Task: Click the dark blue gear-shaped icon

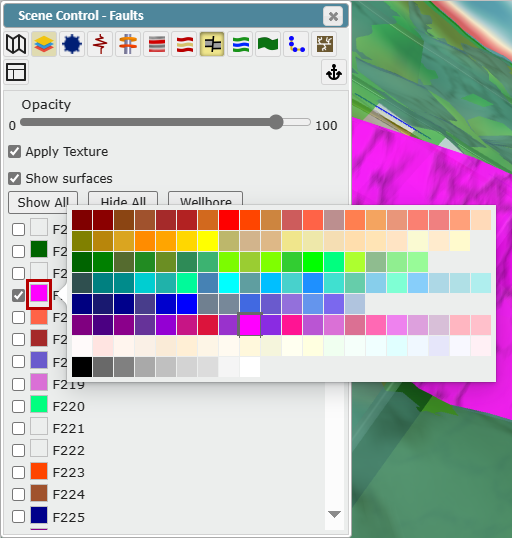Action: coord(72,44)
